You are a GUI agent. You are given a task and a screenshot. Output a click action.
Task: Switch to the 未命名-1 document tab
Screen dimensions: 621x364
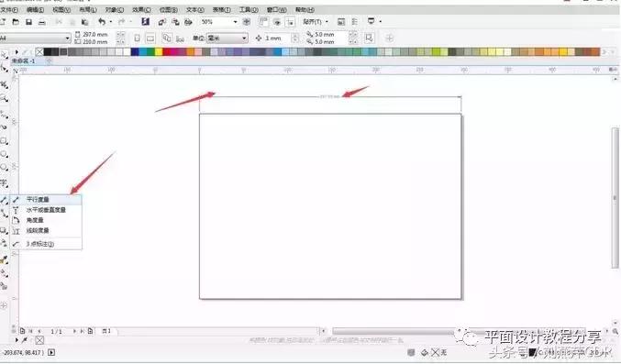coord(23,61)
